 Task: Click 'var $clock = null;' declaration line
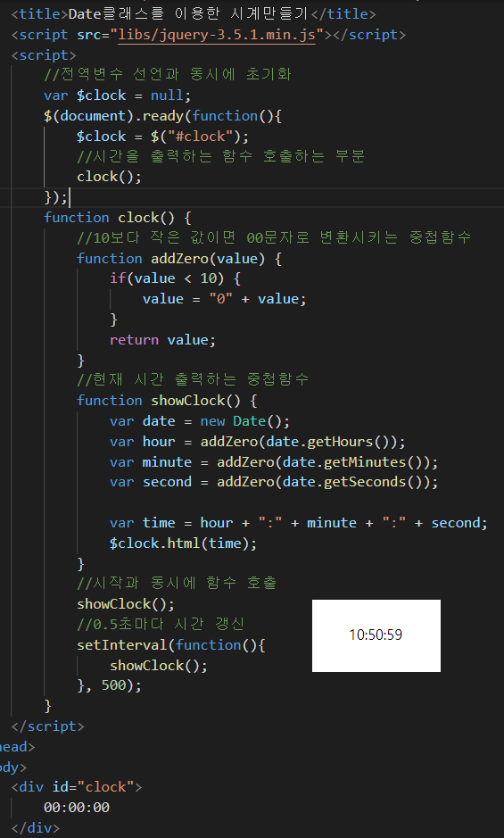117,95
